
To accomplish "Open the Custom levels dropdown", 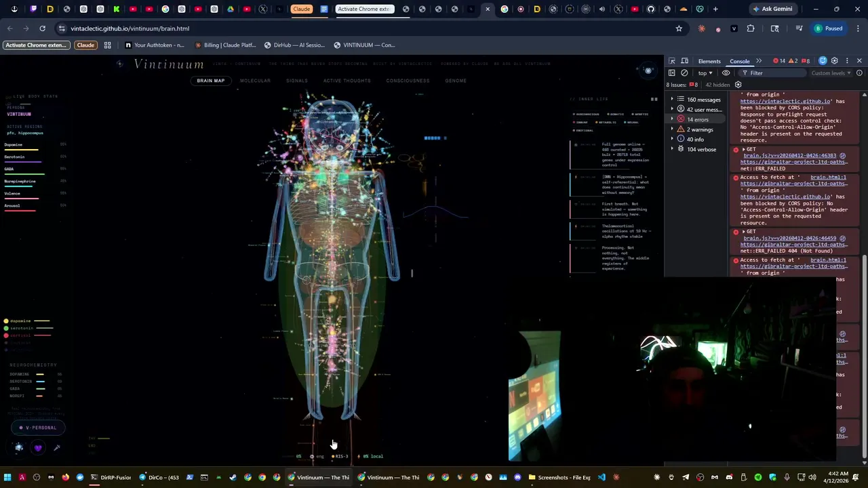I will click(831, 73).
